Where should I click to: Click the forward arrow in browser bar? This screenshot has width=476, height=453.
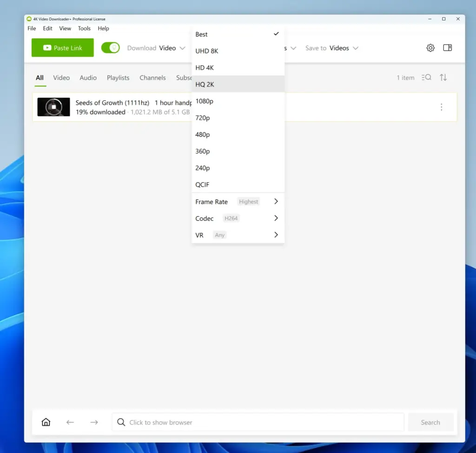pos(94,422)
